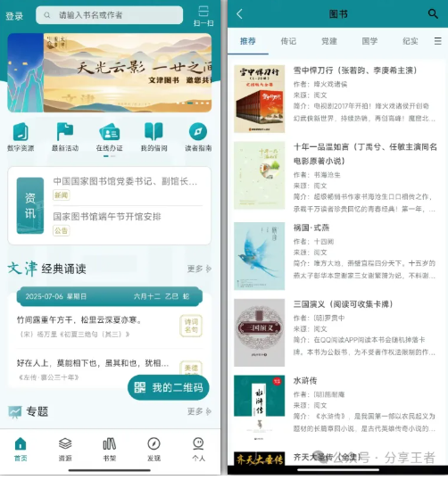Click the book search input field

[109, 15]
